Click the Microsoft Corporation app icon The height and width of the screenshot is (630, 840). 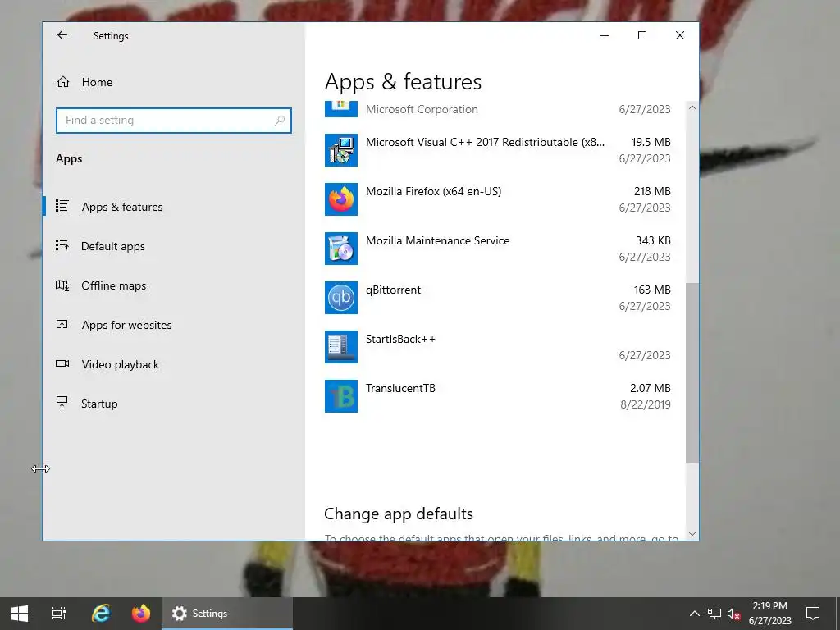[x=341, y=109]
